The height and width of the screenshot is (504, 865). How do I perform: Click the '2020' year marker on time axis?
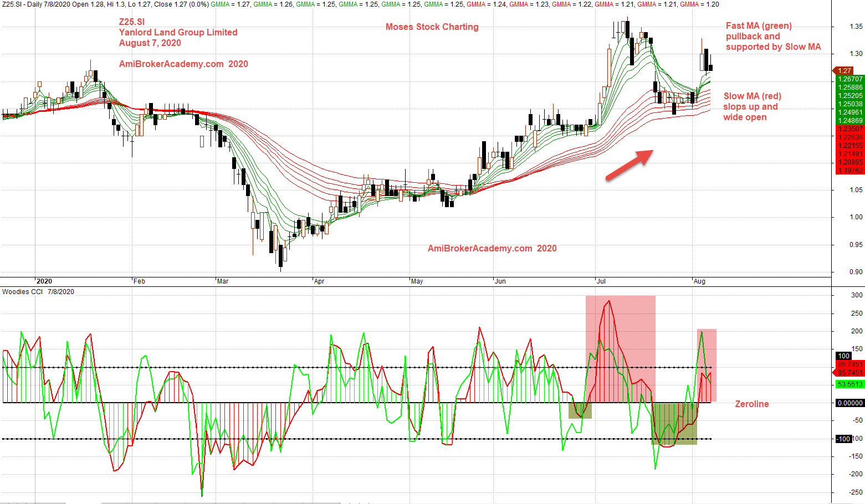coord(44,281)
